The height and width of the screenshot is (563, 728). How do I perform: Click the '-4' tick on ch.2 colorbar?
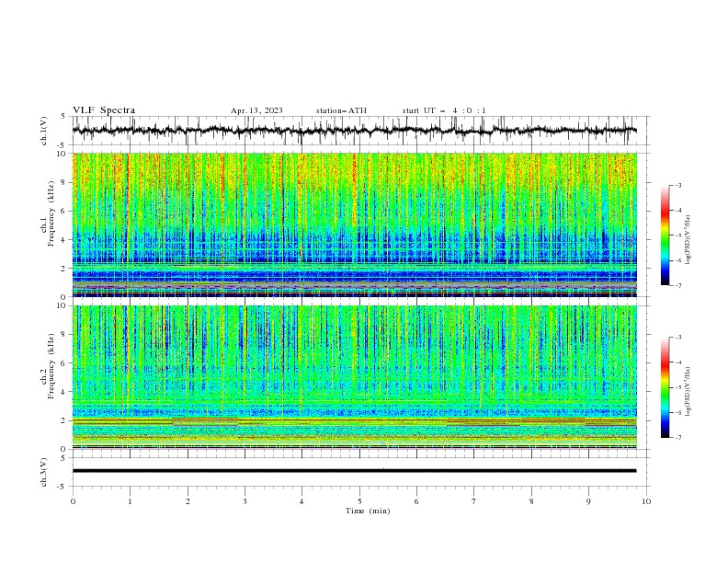[x=677, y=362]
